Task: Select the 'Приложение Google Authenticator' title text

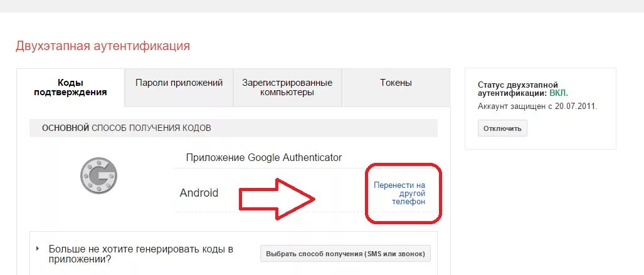Action: click(263, 158)
